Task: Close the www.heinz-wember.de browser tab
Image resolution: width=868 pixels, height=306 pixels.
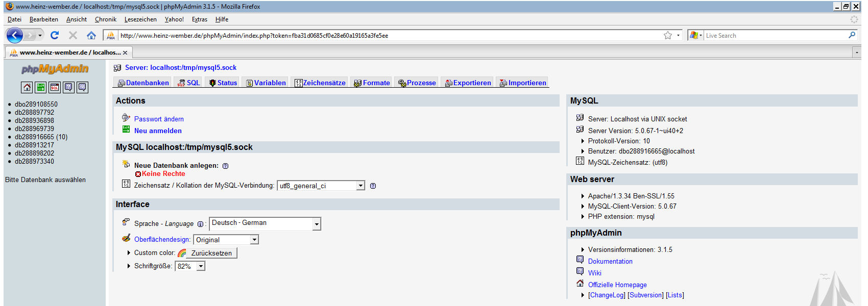Action: [125, 53]
